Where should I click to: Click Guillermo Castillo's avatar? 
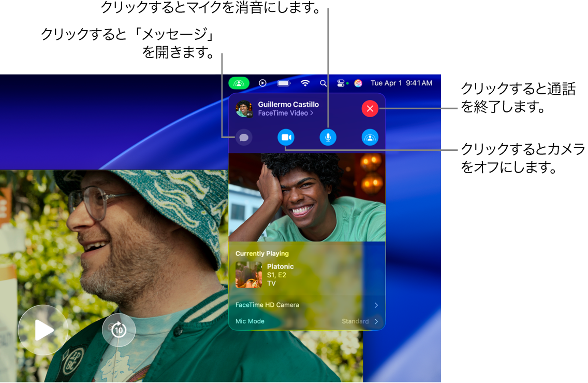pos(244,109)
